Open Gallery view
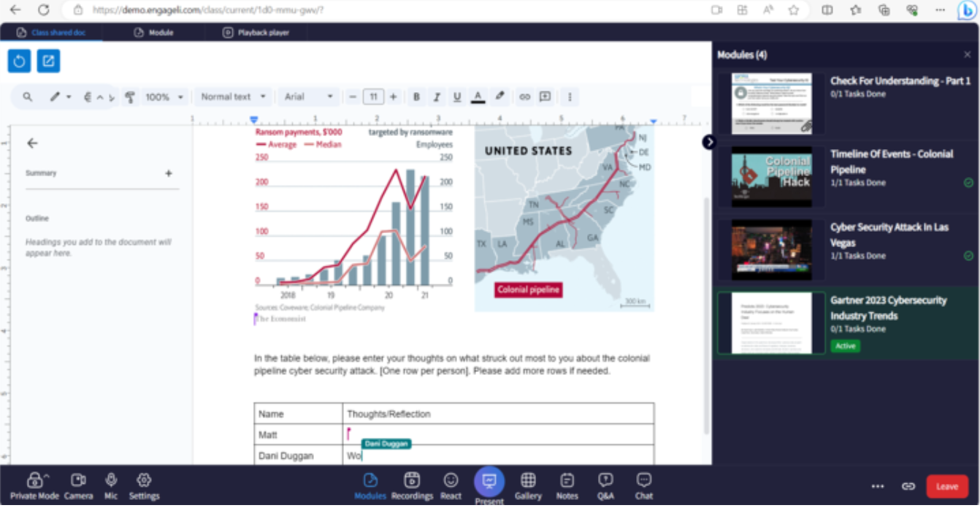Viewport: 980px width, 508px height. (x=528, y=485)
